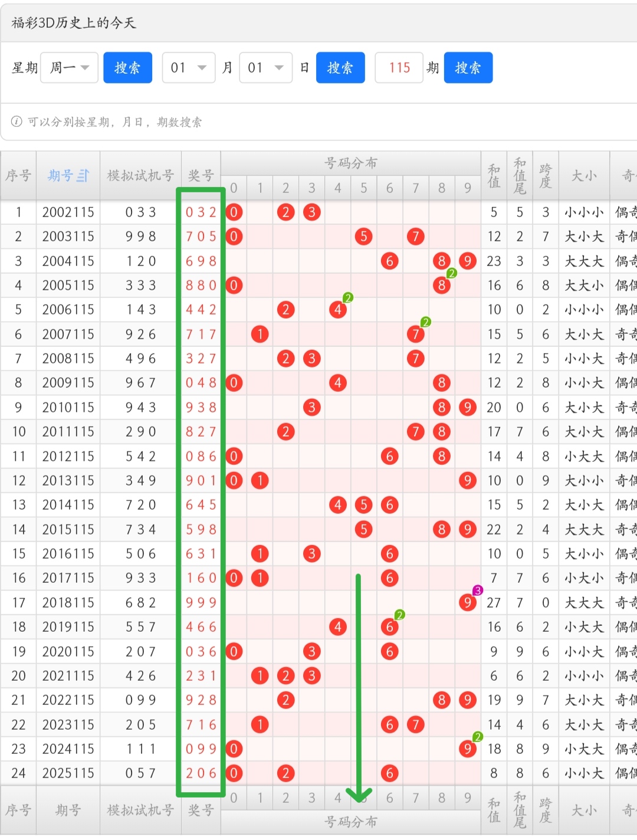Click 大大大 size pattern in row 17
Screen dimensions: 637x840
(x=584, y=603)
